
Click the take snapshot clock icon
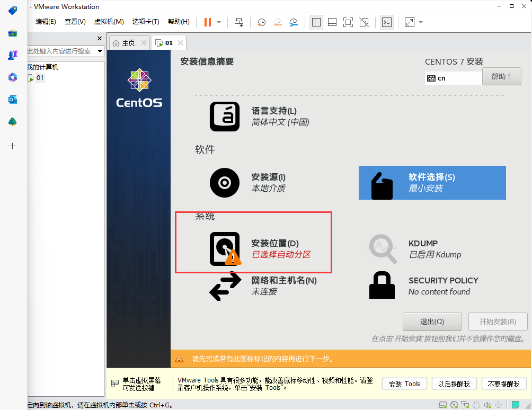261,22
